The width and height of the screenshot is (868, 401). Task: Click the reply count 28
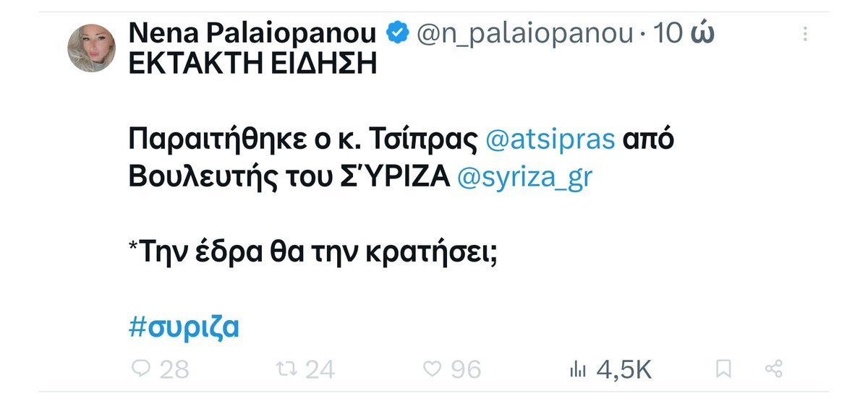(174, 370)
